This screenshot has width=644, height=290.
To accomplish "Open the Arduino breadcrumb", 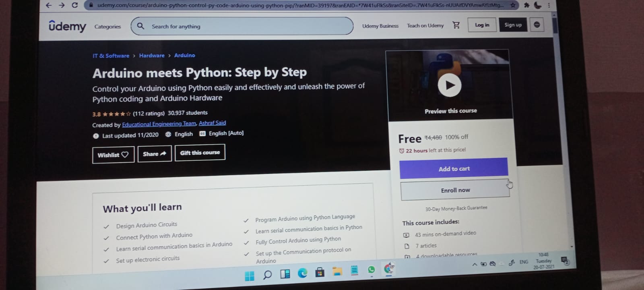I will click(184, 55).
